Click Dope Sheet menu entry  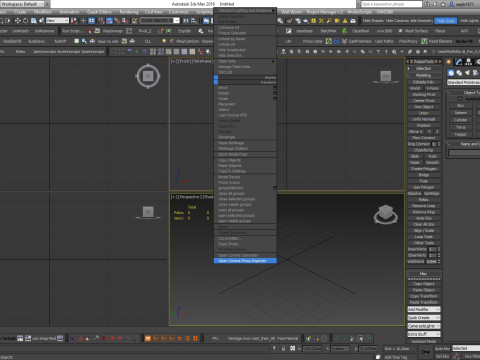(245, 244)
